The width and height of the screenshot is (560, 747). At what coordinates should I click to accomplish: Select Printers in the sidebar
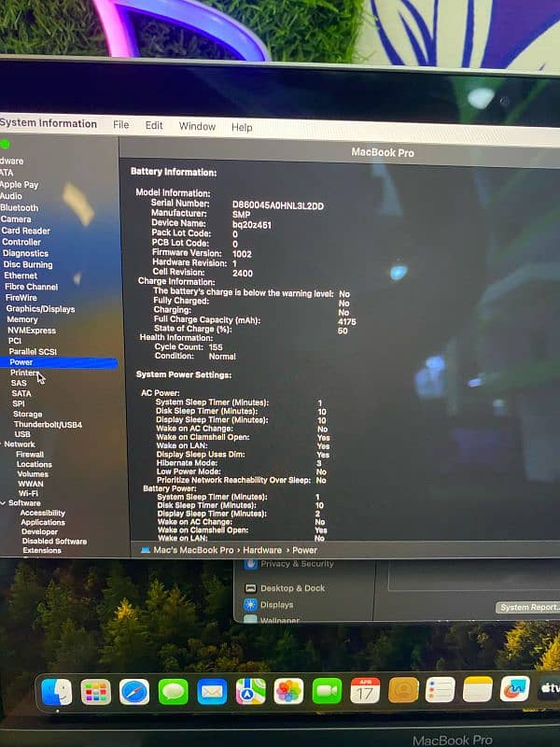tap(24, 373)
